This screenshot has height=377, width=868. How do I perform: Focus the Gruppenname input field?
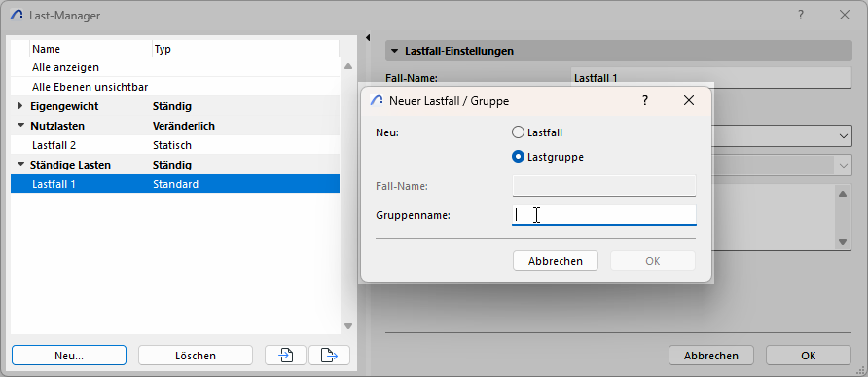tap(604, 215)
